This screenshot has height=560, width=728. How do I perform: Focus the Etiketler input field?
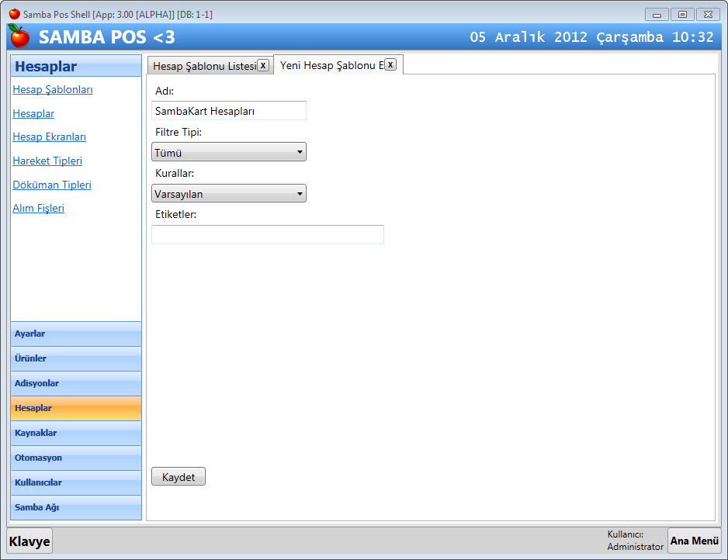[x=268, y=234]
